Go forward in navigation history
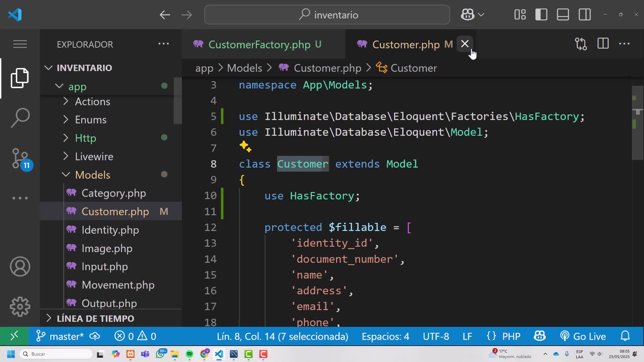This screenshot has width=644, height=362. pyautogui.click(x=186, y=15)
